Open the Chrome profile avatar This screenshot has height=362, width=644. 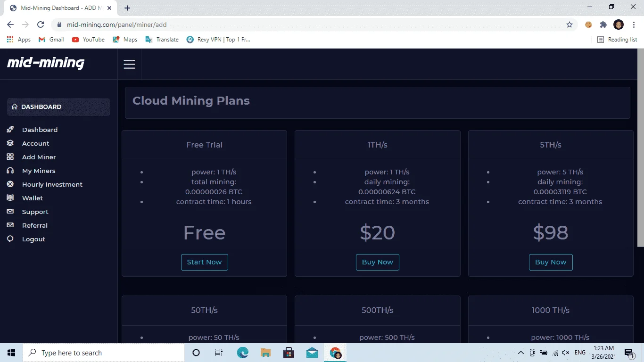pos(619,25)
